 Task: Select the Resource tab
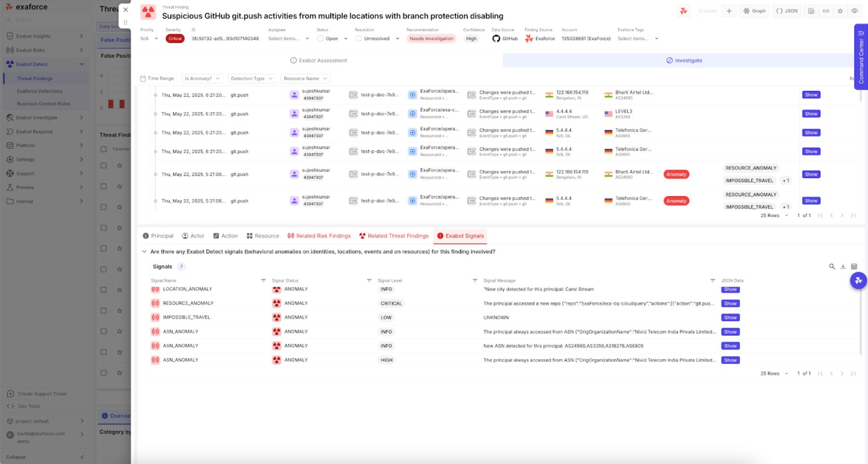pyautogui.click(x=263, y=236)
